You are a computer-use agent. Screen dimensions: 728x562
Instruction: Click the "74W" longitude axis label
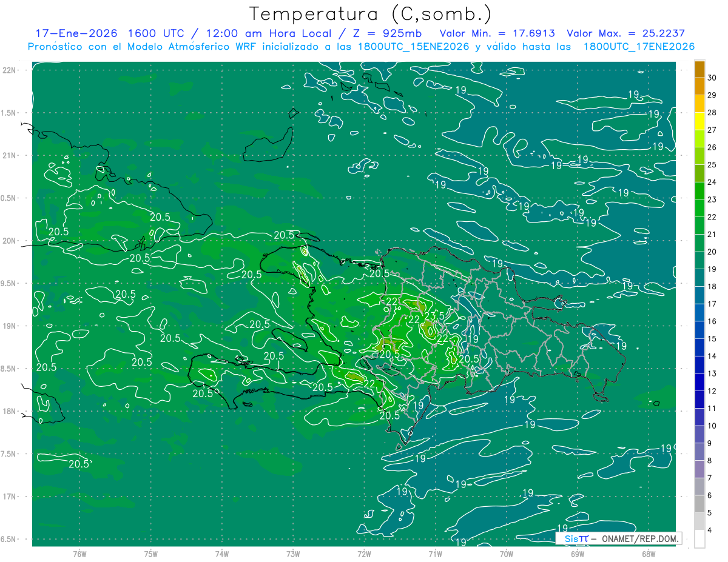[221, 554]
